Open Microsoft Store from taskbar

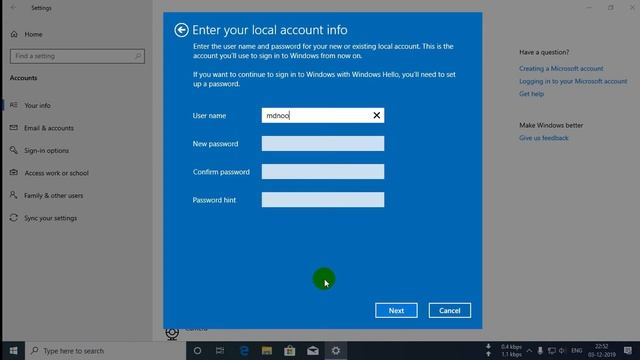pos(290,351)
